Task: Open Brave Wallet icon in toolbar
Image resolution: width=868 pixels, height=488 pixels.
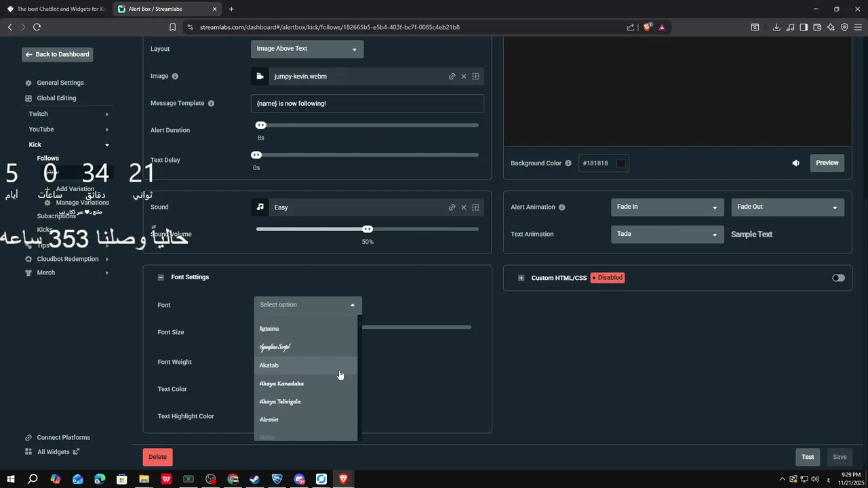Action: click(x=817, y=27)
